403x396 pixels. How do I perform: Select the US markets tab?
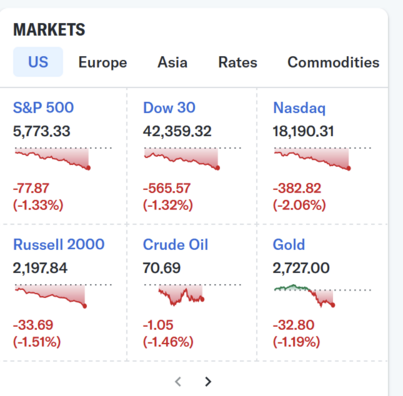[x=38, y=62]
